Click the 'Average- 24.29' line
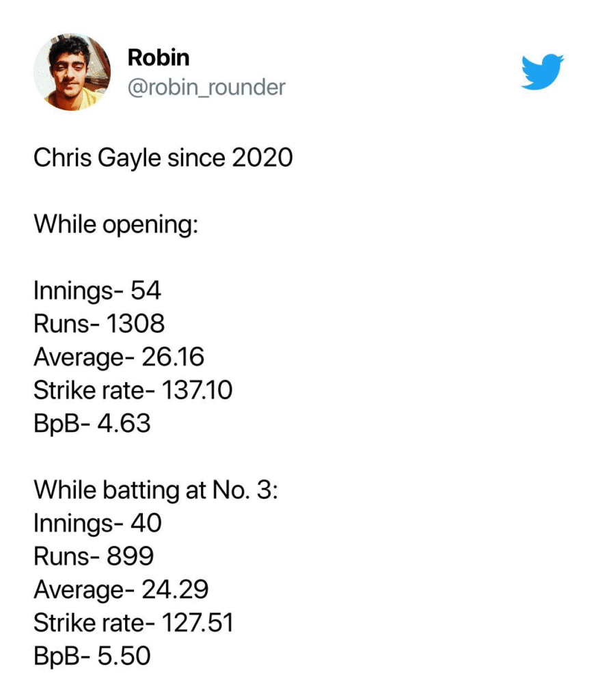 pos(121,590)
